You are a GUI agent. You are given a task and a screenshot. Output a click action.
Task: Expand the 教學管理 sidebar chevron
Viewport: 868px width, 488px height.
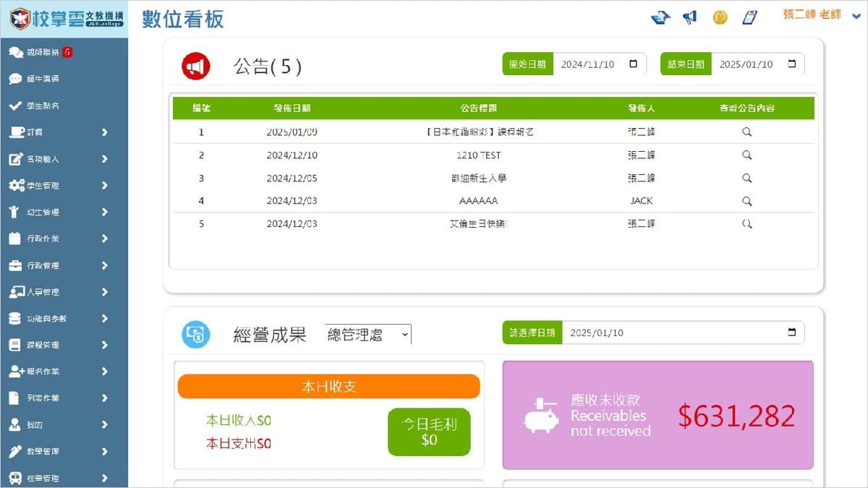[105, 451]
